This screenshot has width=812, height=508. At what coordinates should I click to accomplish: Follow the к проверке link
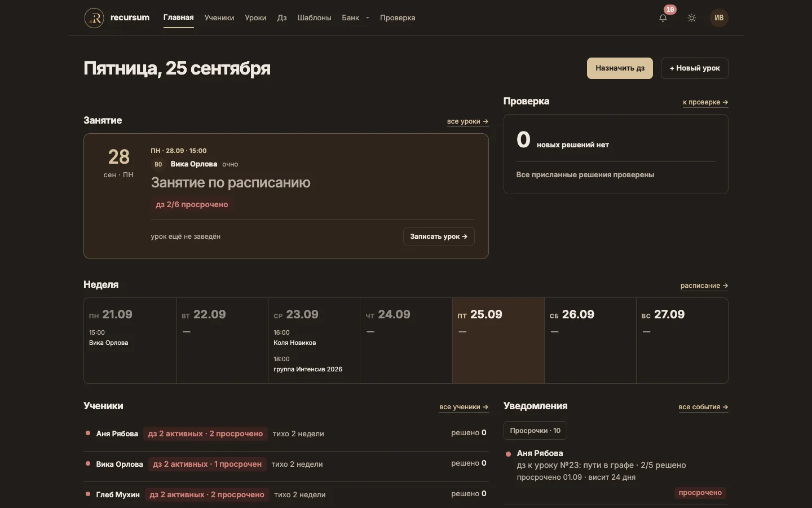(x=705, y=102)
